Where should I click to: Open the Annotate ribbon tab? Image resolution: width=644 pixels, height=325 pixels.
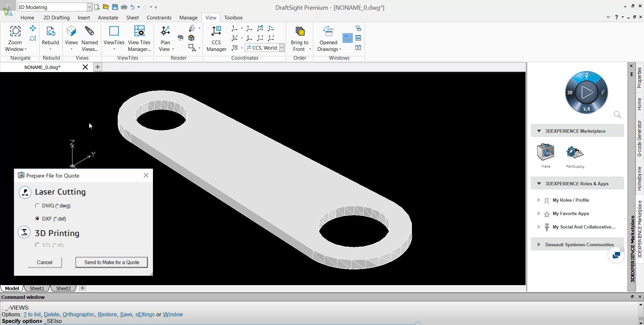pyautogui.click(x=108, y=17)
